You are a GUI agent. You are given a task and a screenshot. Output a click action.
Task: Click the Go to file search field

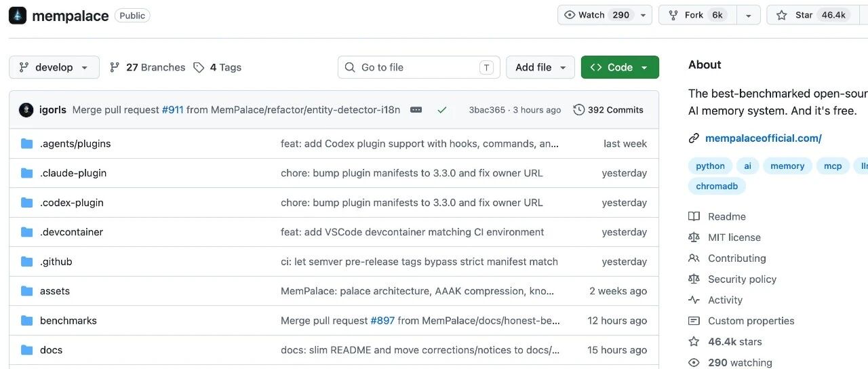coord(418,67)
